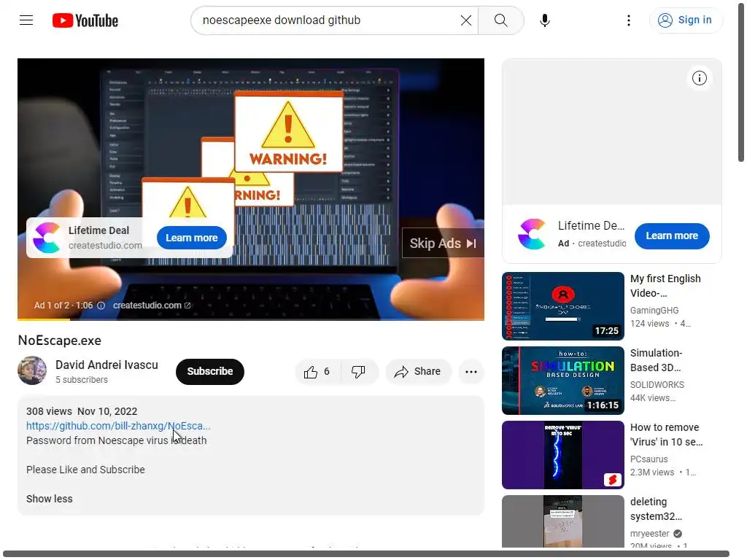Click the horizontal scrollbar at bottom
The width and height of the screenshot is (747, 560).
pos(366,554)
